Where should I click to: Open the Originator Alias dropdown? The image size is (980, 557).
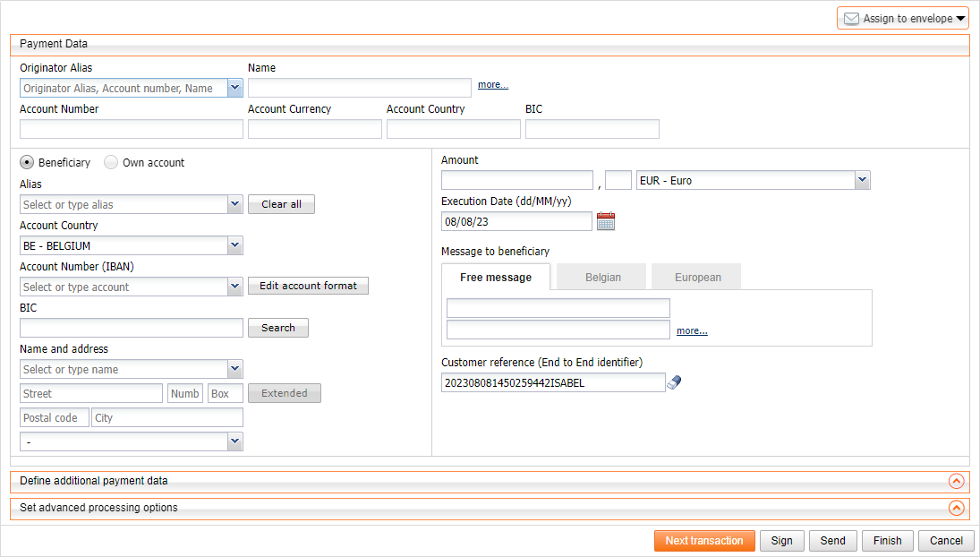234,88
